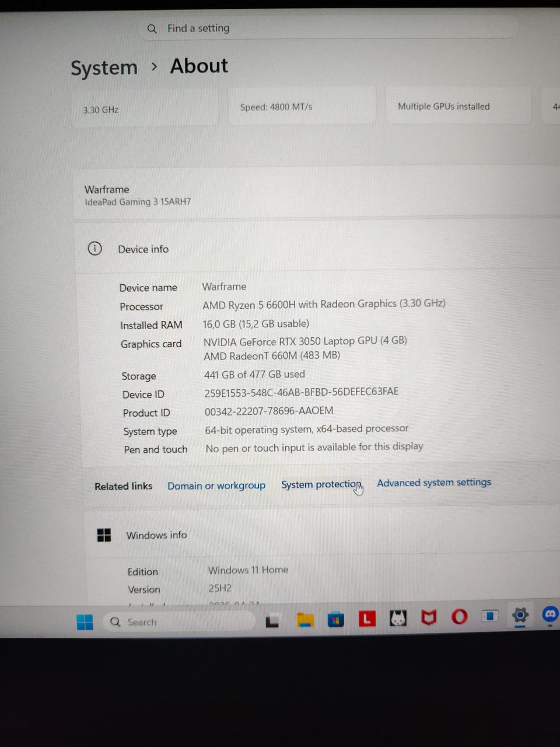Select the Device ID value 259E1553-548C
This screenshot has width=560, height=747.
301,392
